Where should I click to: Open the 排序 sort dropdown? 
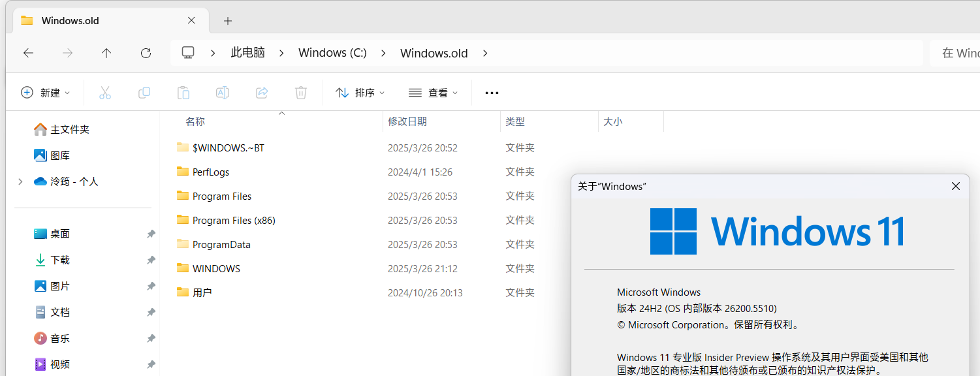360,93
